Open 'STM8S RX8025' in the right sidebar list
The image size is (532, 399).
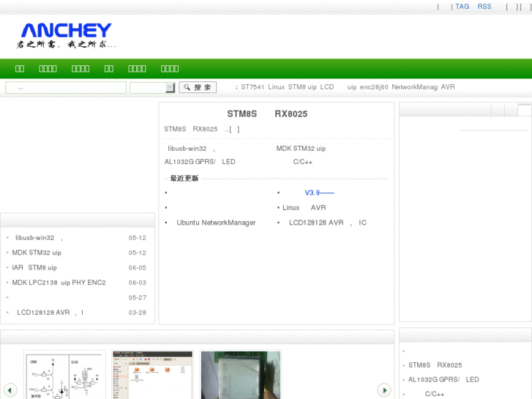coord(435,365)
